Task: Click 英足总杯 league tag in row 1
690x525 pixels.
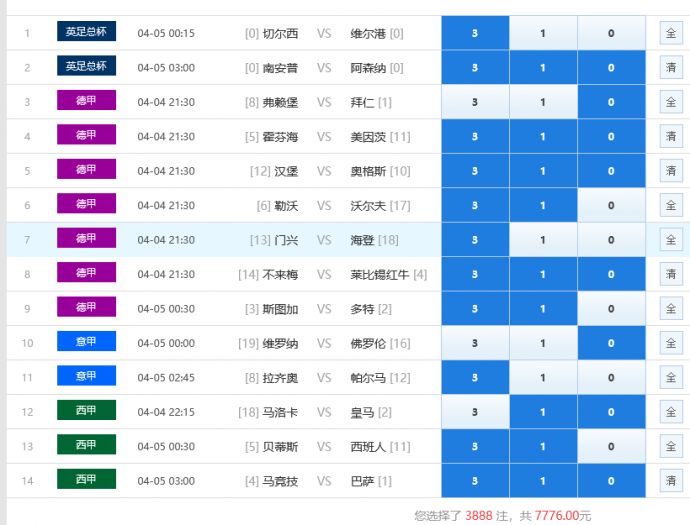Action: click(x=86, y=32)
